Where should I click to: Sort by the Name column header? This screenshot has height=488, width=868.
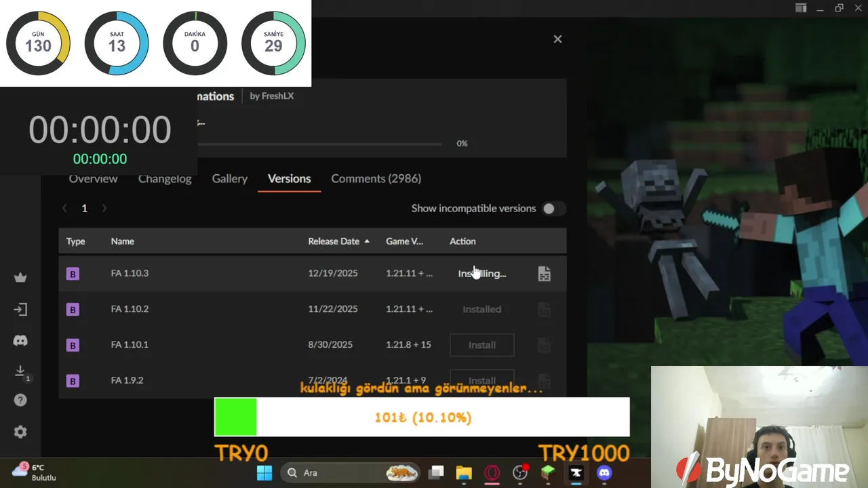tap(123, 241)
